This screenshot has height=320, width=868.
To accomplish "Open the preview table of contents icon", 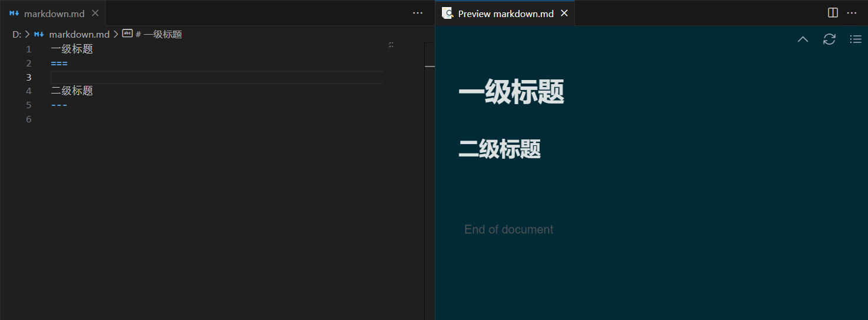I will (856, 39).
